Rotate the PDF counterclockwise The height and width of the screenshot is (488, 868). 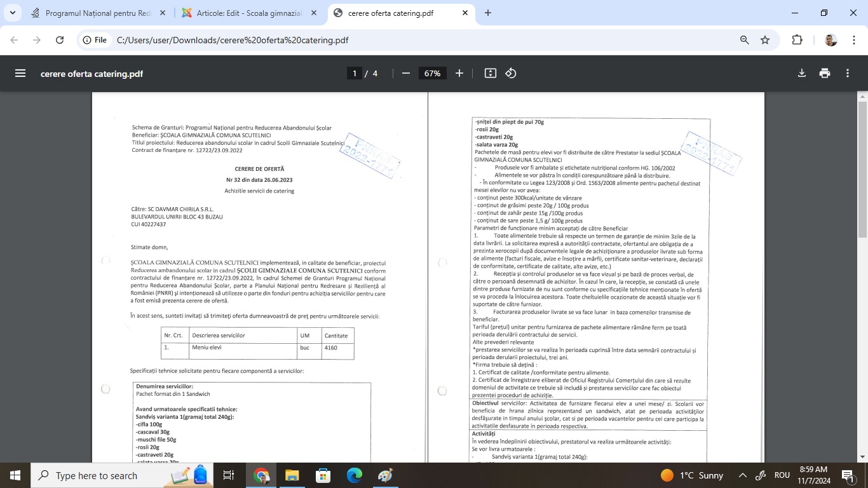point(511,73)
